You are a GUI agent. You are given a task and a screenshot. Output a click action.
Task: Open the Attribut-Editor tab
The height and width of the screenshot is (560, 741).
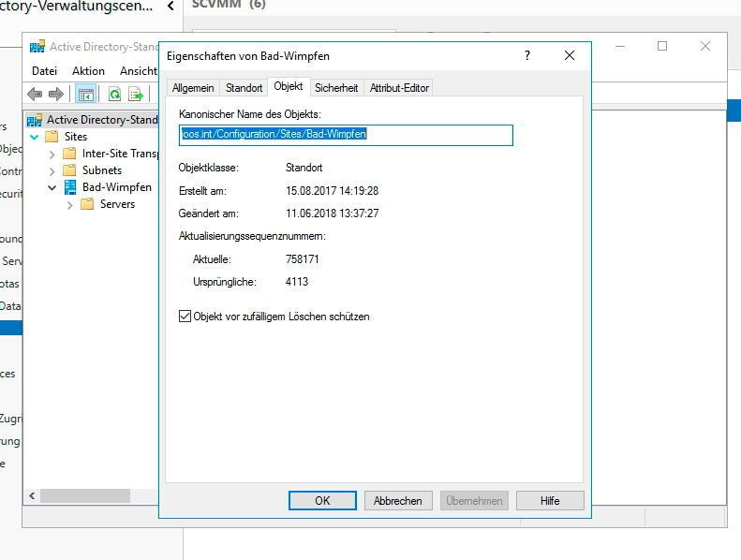coord(399,88)
